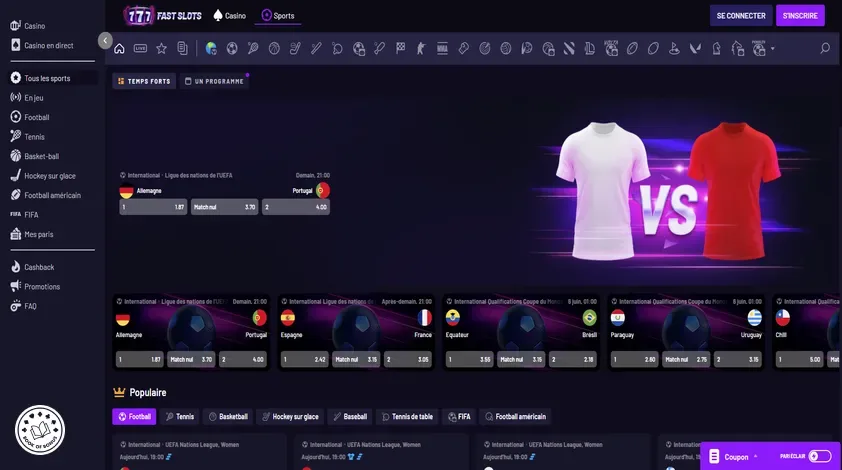Select the MMA sport icon
Viewport: 842px width, 470px height.
pos(442,48)
